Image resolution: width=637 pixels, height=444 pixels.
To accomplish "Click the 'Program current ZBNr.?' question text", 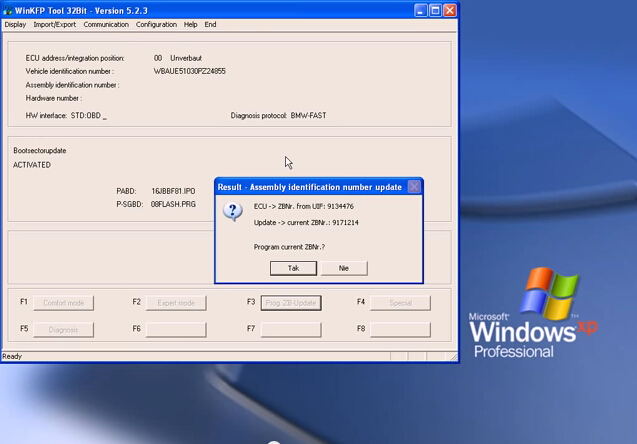I will 289,247.
